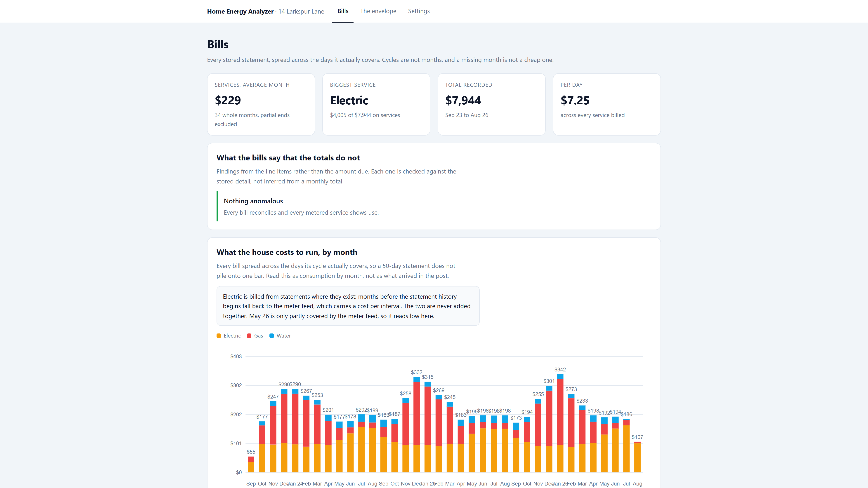The image size is (868, 488).
Task: Click the Bills page heading
Action: point(218,45)
